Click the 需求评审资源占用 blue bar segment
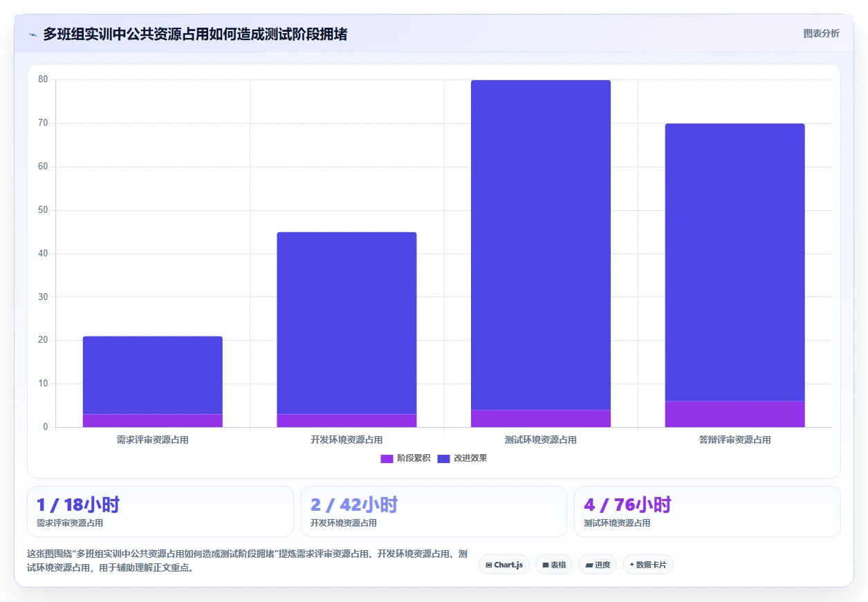Image resolution: width=868 pixels, height=602 pixels. [153, 375]
